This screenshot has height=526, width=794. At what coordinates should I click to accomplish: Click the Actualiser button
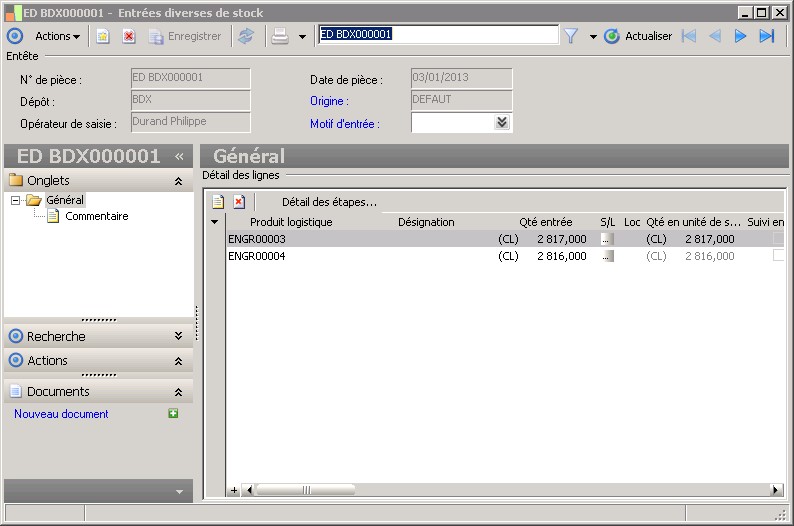point(638,36)
